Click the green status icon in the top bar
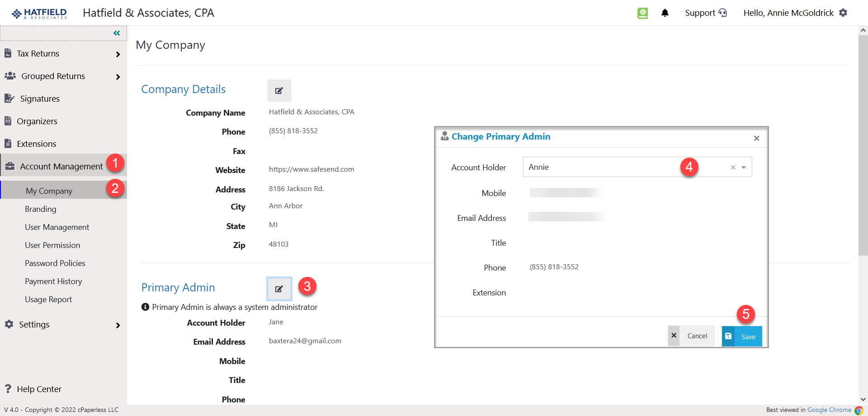Screen dimensions: 868x416 click(x=642, y=13)
